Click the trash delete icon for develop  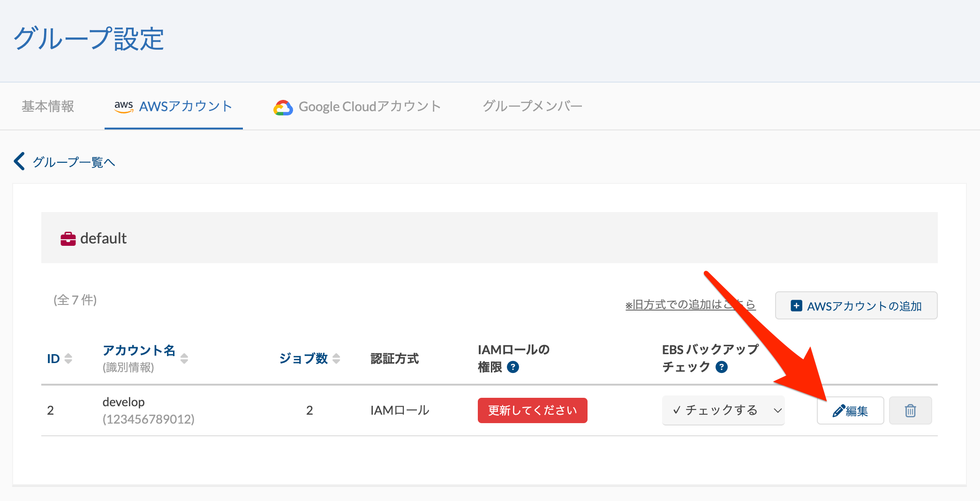pyautogui.click(x=910, y=410)
